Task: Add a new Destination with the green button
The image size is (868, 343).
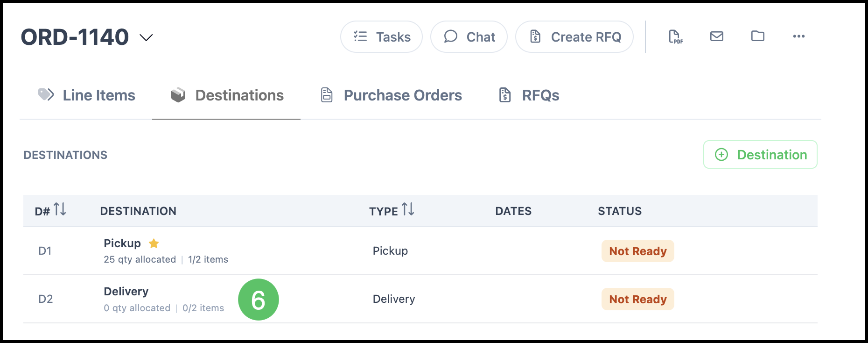Action: pyautogui.click(x=760, y=155)
